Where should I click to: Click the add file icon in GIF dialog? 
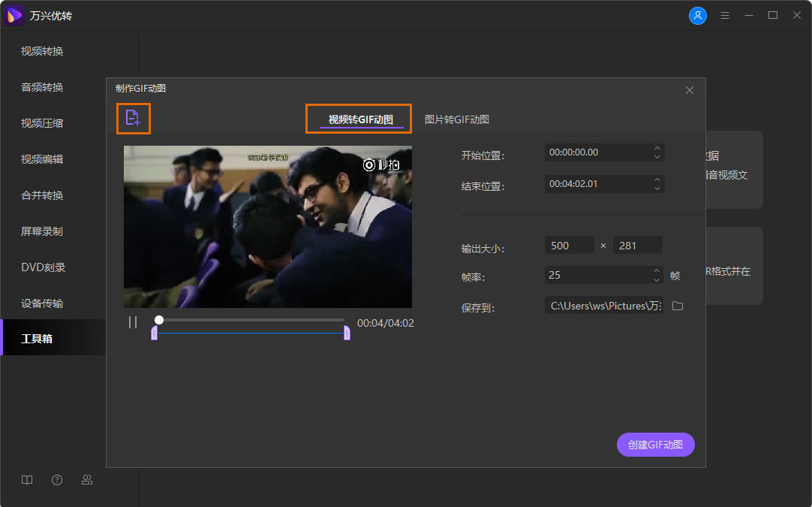tap(133, 118)
